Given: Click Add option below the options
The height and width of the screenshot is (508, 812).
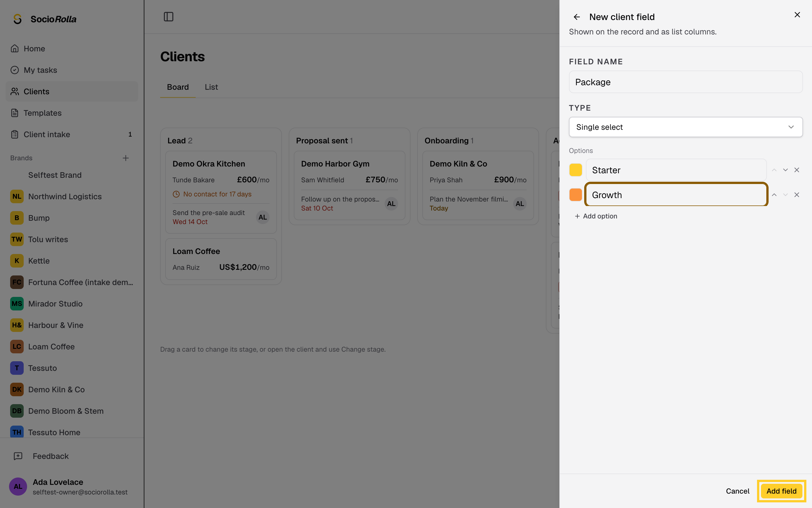Looking at the screenshot, I should (596, 216).
